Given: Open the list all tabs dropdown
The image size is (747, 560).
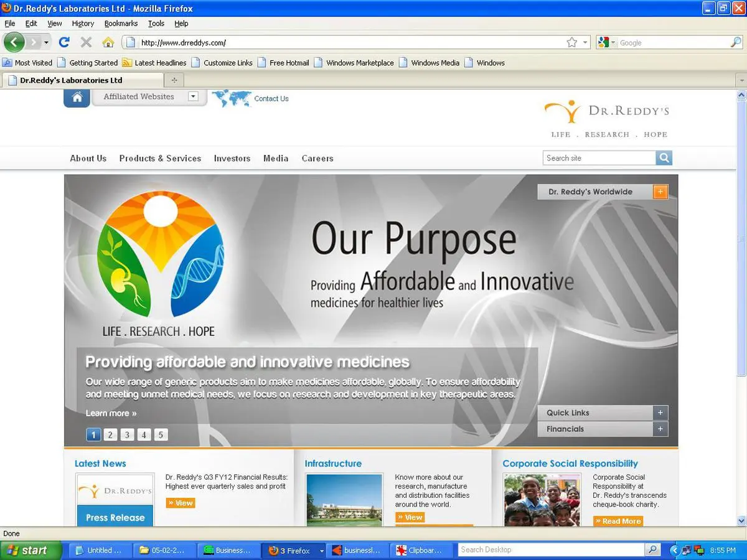Looking at the screenshot, I should tap(741, 81).
